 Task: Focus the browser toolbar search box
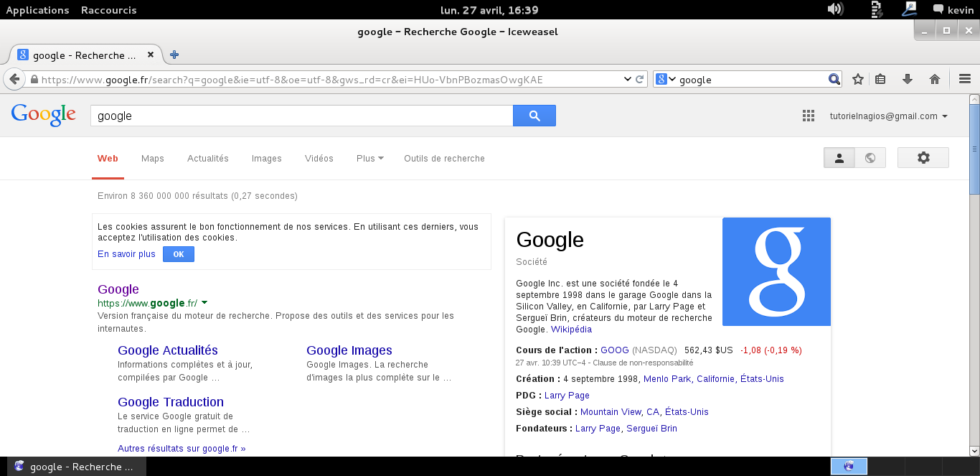tap(748, 79)
